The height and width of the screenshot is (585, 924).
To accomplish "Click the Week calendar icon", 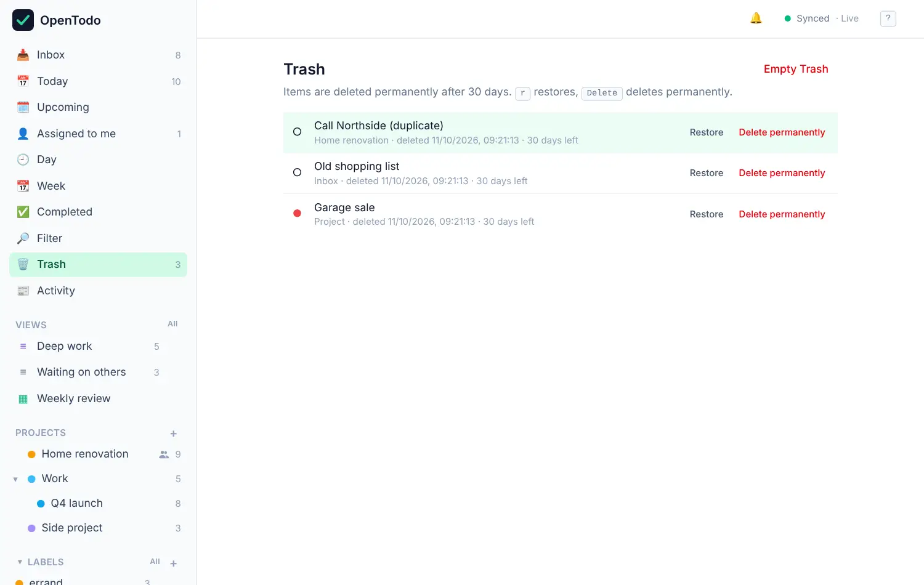I will point(23,186).
